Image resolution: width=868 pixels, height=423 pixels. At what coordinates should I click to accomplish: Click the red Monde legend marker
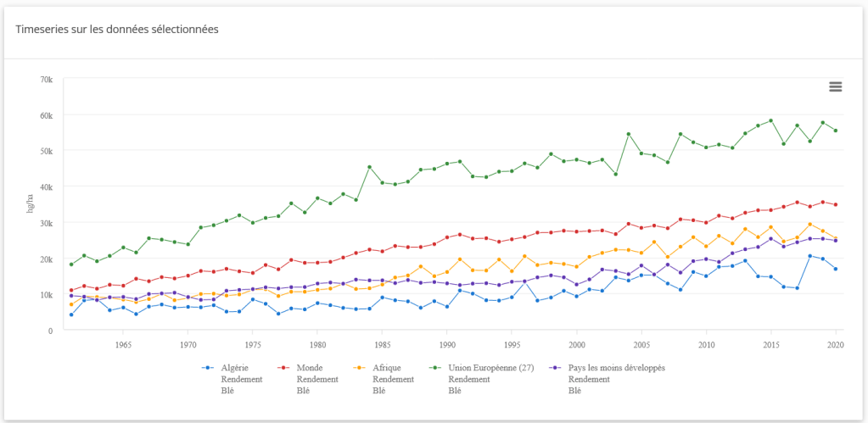click(x=283, y=368)
